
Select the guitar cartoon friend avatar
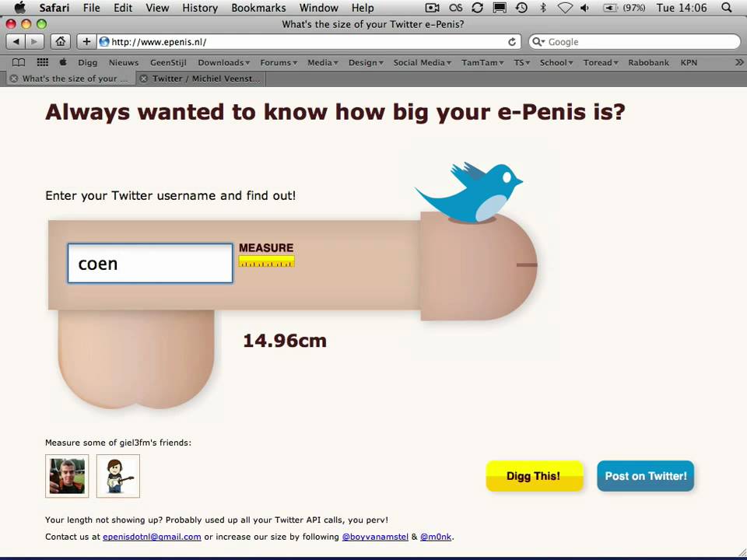(x=118, y=476)
